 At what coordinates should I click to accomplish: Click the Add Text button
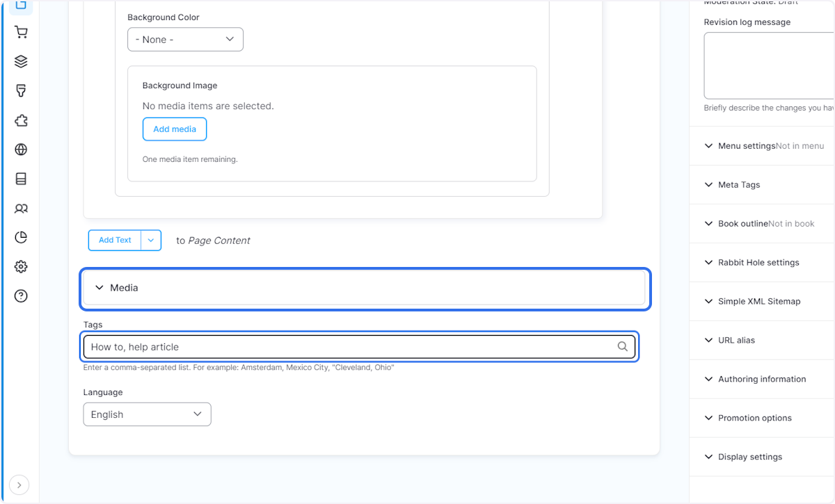pyautogui.click(x=114, y=240)
